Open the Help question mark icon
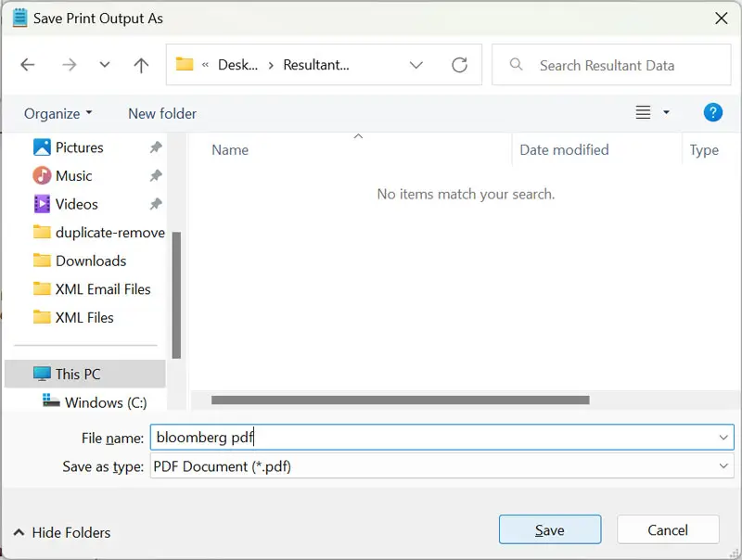Viewport: 742px width, 560px height. pos(712,113)
